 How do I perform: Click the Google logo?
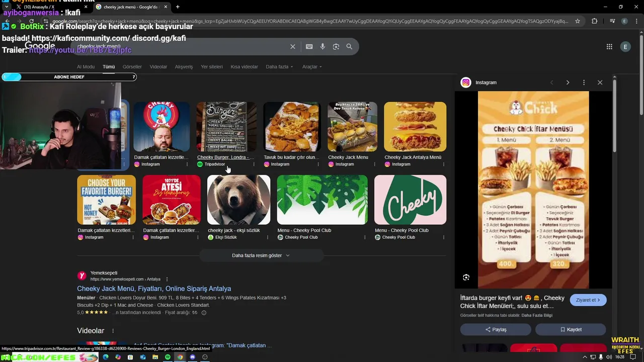[x=40, y=46]
